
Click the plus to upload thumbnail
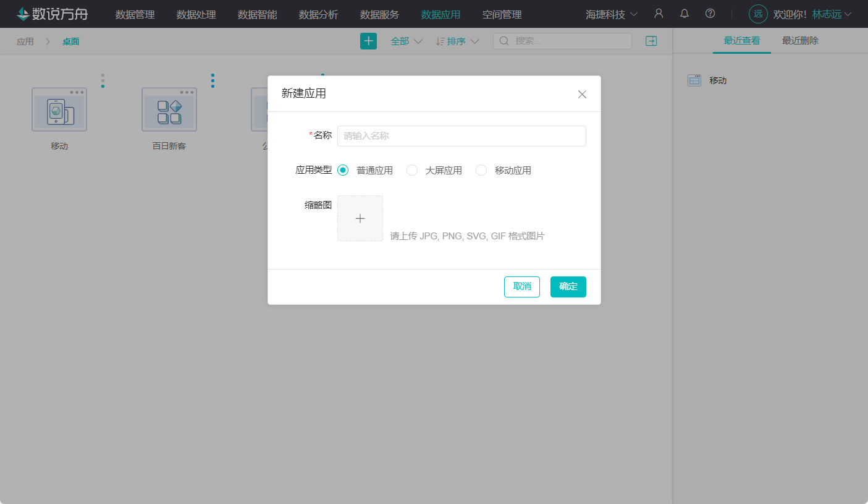click(360, 218)
